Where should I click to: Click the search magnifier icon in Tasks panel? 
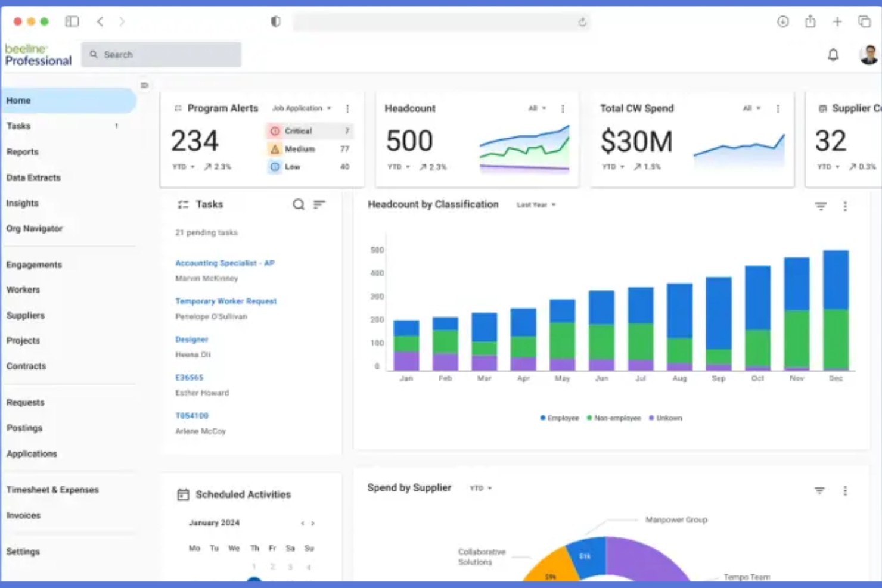coord(299,204)
